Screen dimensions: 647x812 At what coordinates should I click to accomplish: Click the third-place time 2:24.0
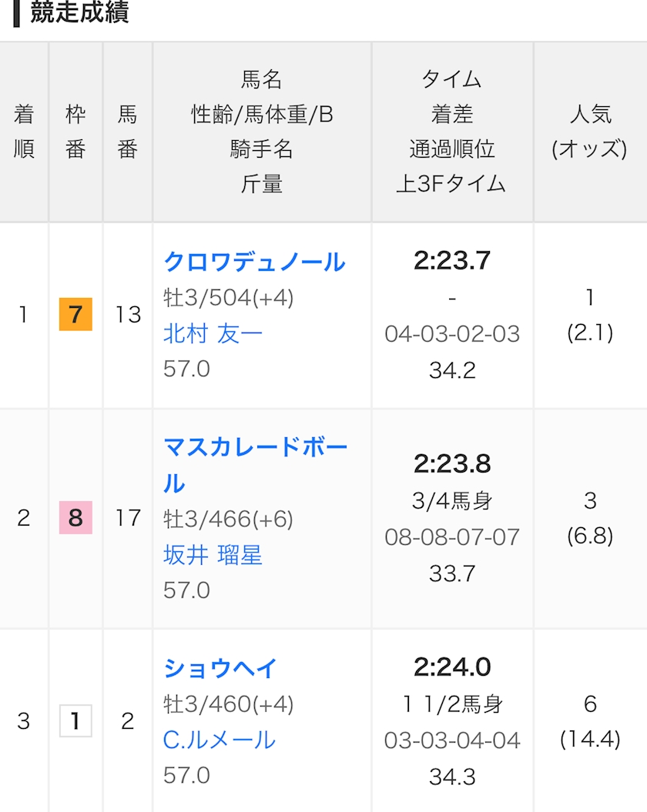pyautogui.click(x=452, y=667)
